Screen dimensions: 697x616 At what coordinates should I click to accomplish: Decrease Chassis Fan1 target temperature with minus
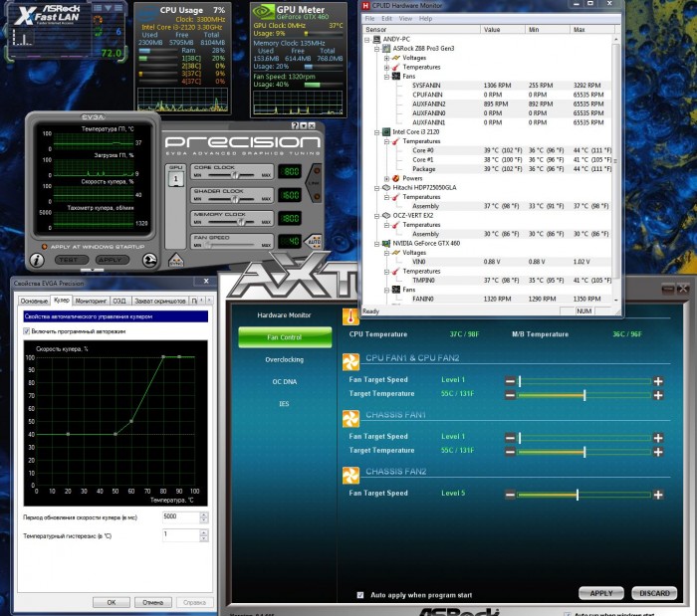(x=510, y=452)
